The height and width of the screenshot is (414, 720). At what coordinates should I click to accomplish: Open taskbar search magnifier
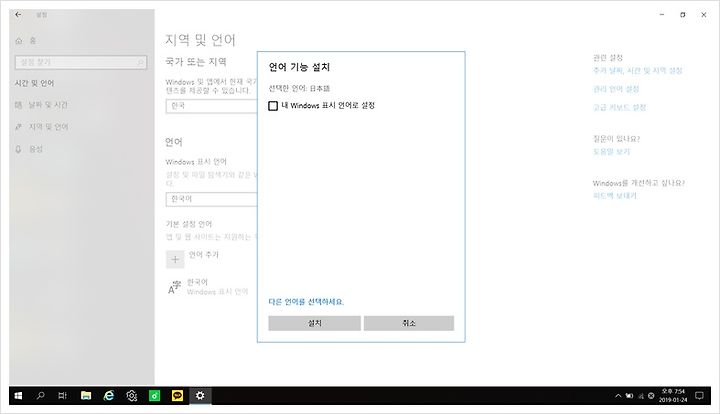click(40, 396)
